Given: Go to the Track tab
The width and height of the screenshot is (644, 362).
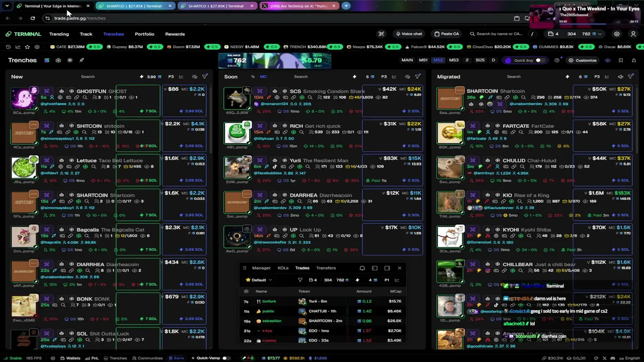Looking at the screenshot, I should pos(86,34).
